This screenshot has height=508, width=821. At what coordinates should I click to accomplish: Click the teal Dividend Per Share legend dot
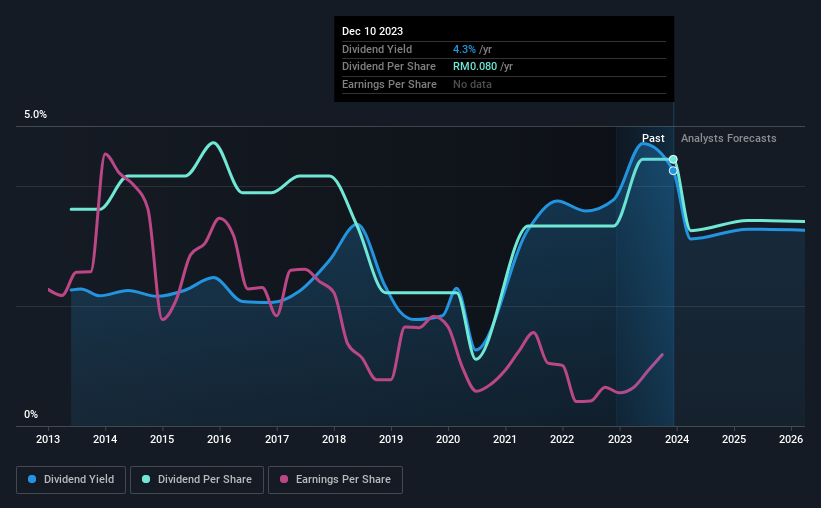tap(146, 479)
